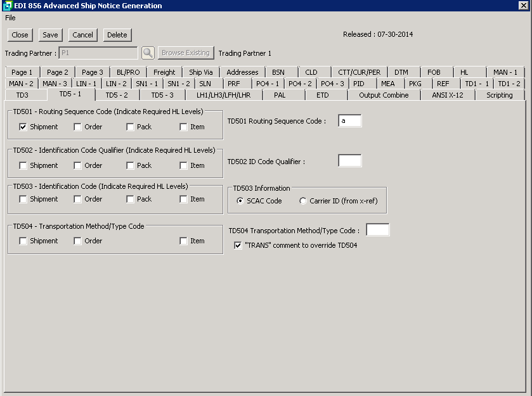Viewport: 532px width, 396px height.
Task: Enable the TD502 Order checkbox
Action: 77,165
